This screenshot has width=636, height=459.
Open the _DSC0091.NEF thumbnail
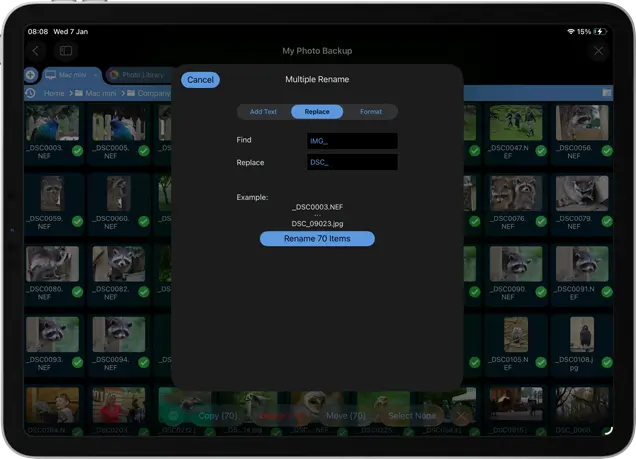[582, 264]
